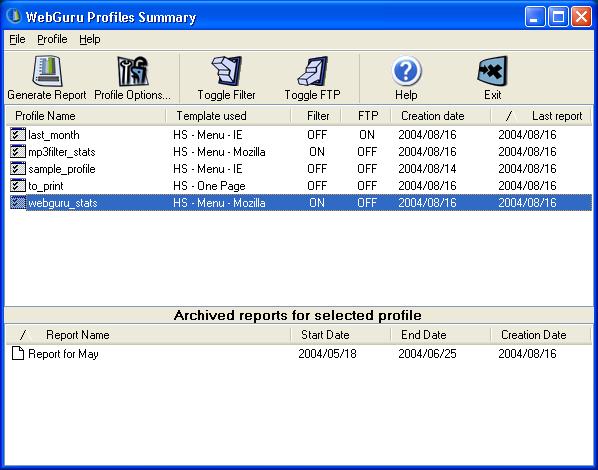The width and height of the screenshot is (598, 470).
Task: Sort by Profile Name column header
Action: click(85, 116)
